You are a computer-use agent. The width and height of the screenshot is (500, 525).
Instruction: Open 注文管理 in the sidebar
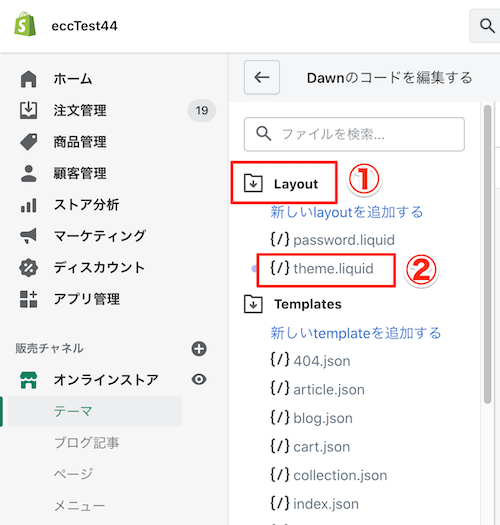[80, 110]
